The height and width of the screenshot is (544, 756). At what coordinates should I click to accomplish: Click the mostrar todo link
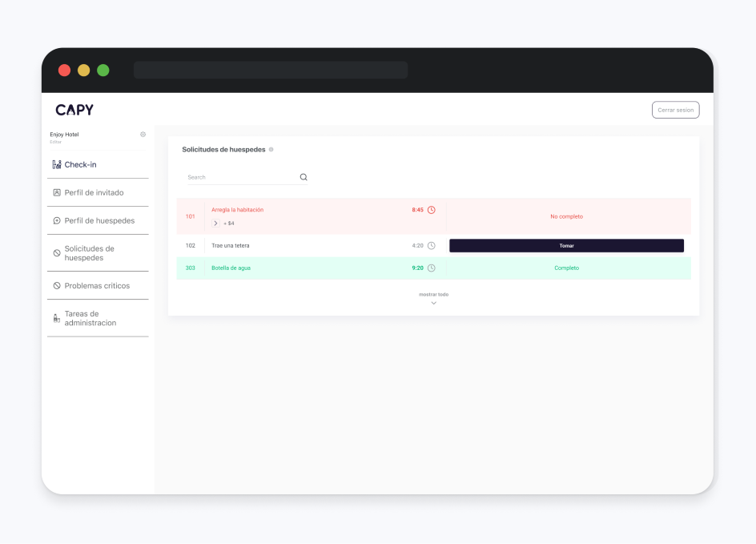[433, 294]
